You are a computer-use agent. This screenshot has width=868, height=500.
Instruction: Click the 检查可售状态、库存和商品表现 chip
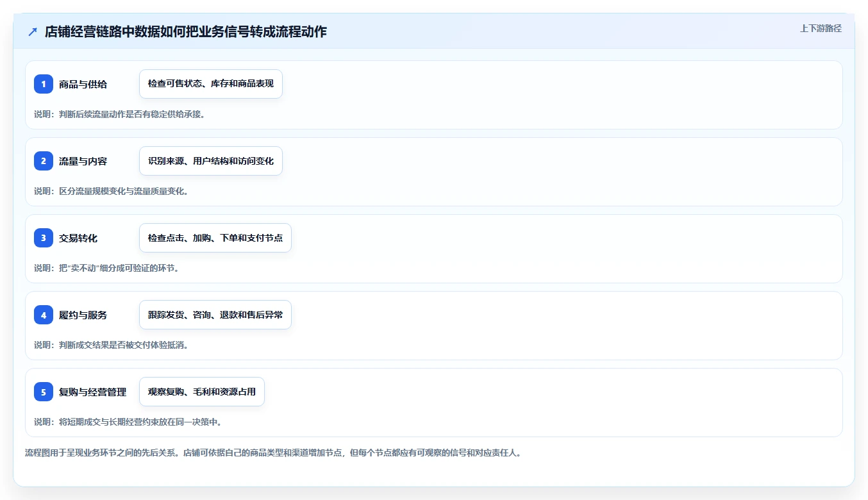(211, 84)
